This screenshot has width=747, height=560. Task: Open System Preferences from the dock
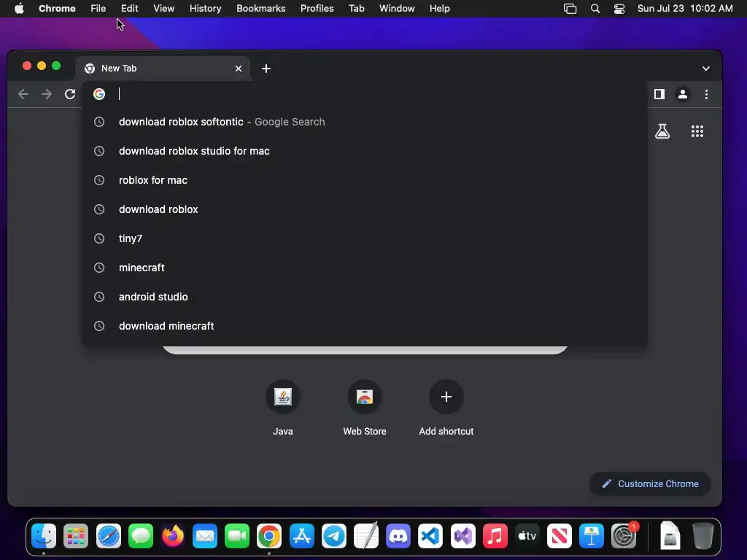[x=624, y=536]
